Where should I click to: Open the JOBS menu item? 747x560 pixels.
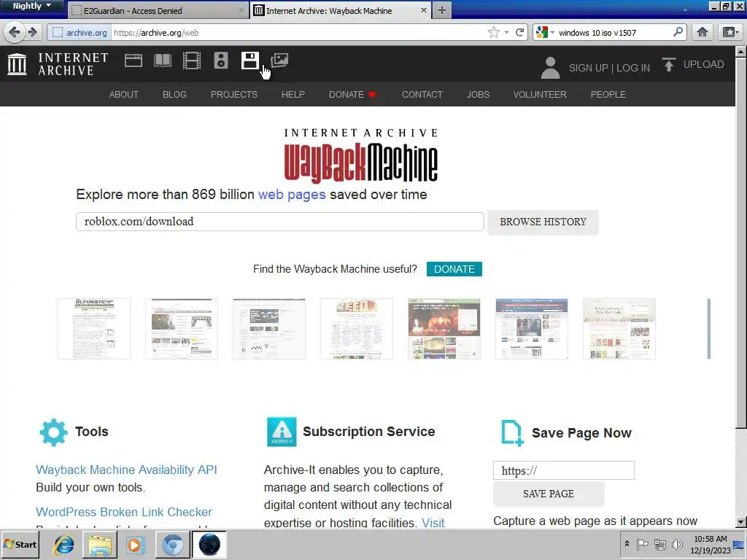(478, 94)
